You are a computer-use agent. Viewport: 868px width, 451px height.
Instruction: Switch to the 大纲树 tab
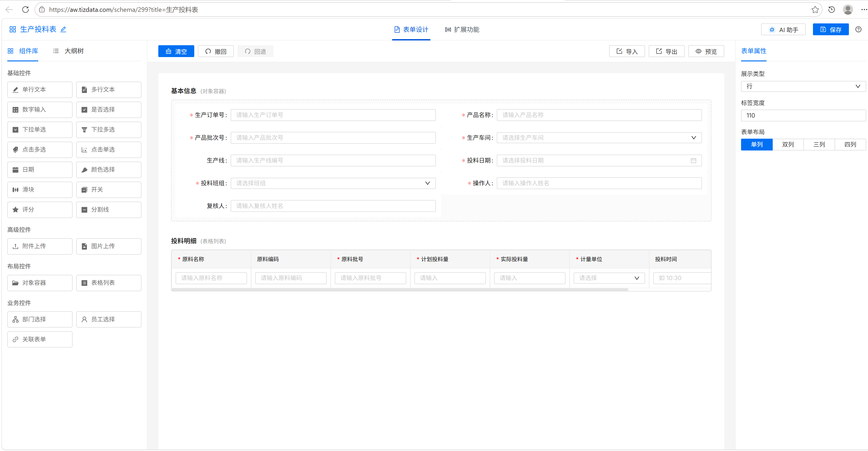pyautogui.click(x=68, y=51)
